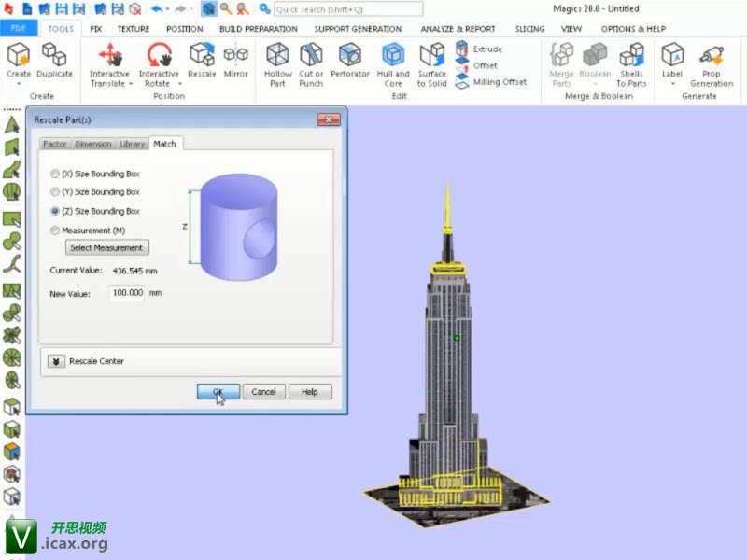The height and width of the screenshot is (560, 747).
Task: Activate the Interactive Rotate tool
Action: [x=159, y=54]
